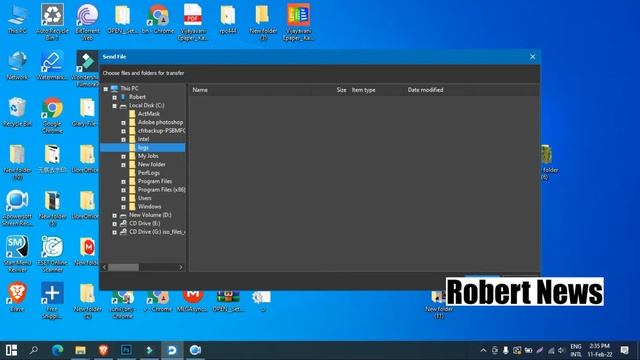Open File Explorer from the taskbar
The width and height of the screenshot is (640, 360).
[80, 350]
